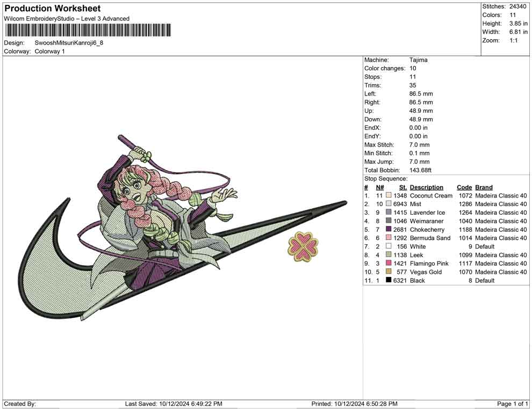532x409 pixels.
Task: Click the Lavender Ice color swatch
Action: pos(389,213)
